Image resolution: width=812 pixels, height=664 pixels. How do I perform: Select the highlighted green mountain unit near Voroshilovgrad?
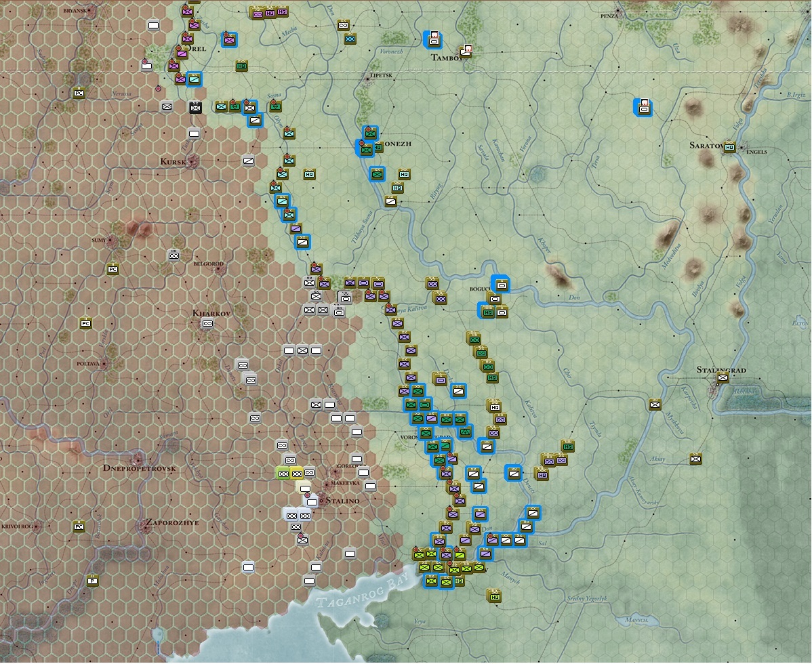[x=466, y=430]
